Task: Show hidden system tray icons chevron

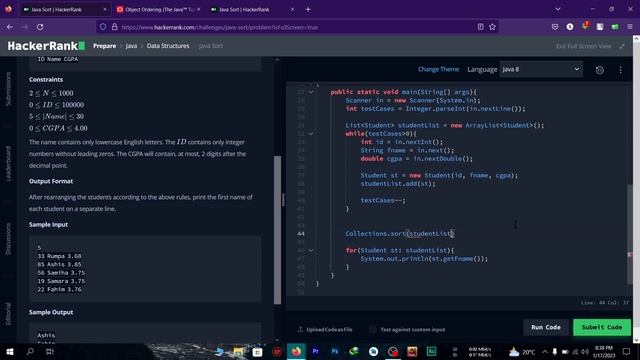Action: (x=544, y=351)
